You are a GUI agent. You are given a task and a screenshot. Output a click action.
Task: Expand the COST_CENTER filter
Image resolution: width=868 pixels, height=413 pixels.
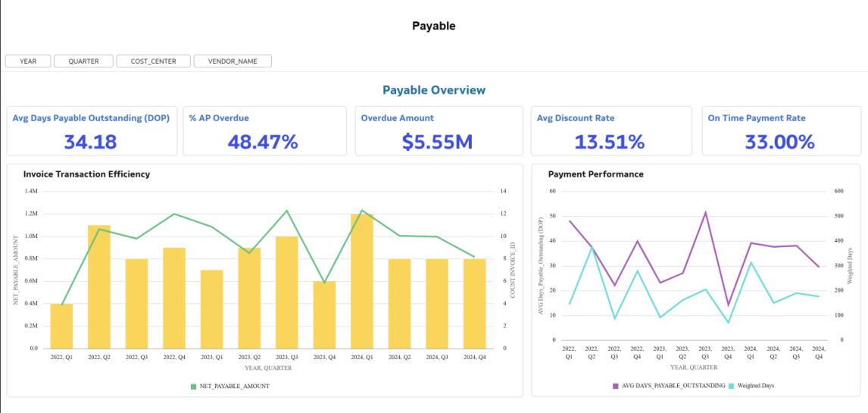(x=153, y=61)
